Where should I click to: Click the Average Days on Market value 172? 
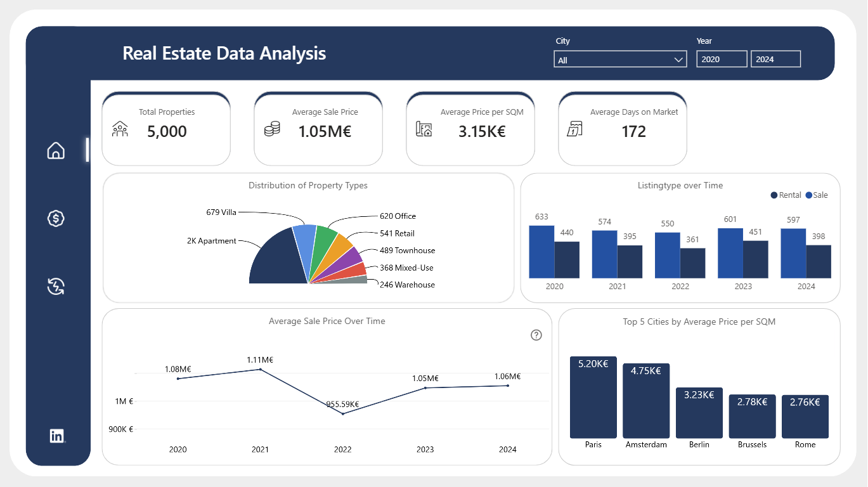point(634,131)
